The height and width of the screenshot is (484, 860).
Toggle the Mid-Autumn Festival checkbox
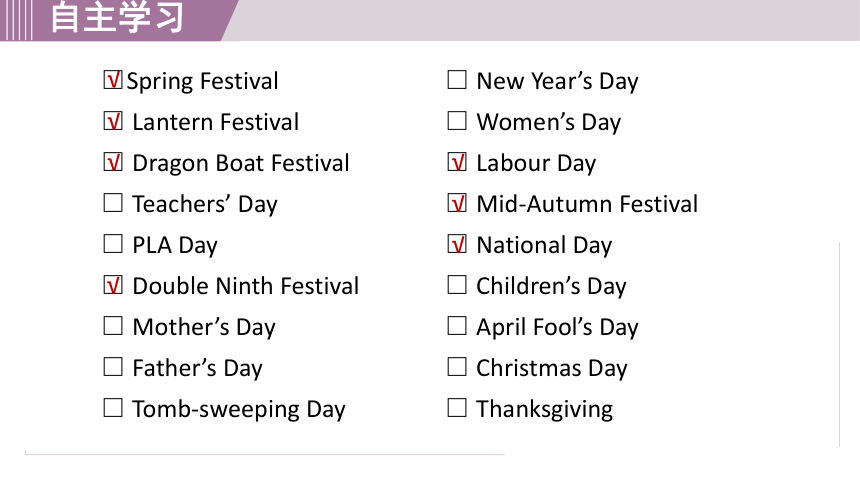click(x=457, y=202)
